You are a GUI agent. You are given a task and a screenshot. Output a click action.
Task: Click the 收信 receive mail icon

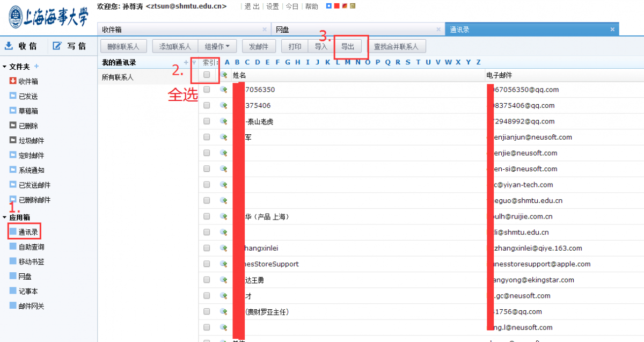tap(9, 46)
